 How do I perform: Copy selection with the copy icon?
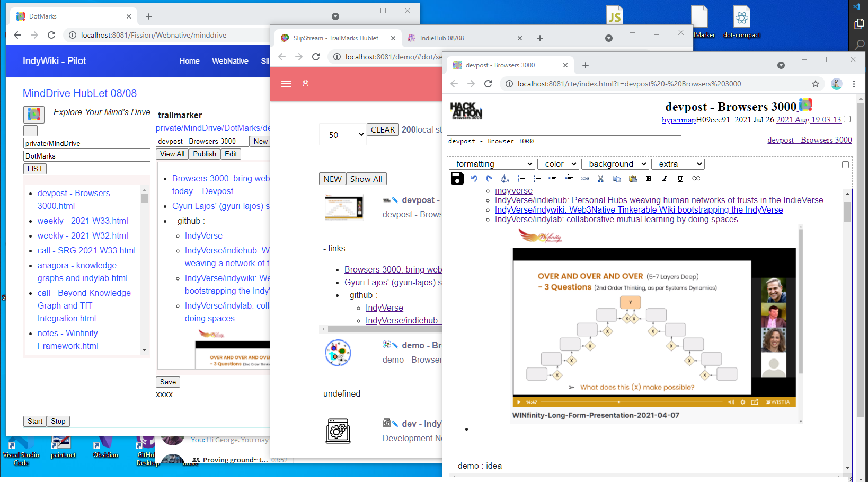(617, 179)
